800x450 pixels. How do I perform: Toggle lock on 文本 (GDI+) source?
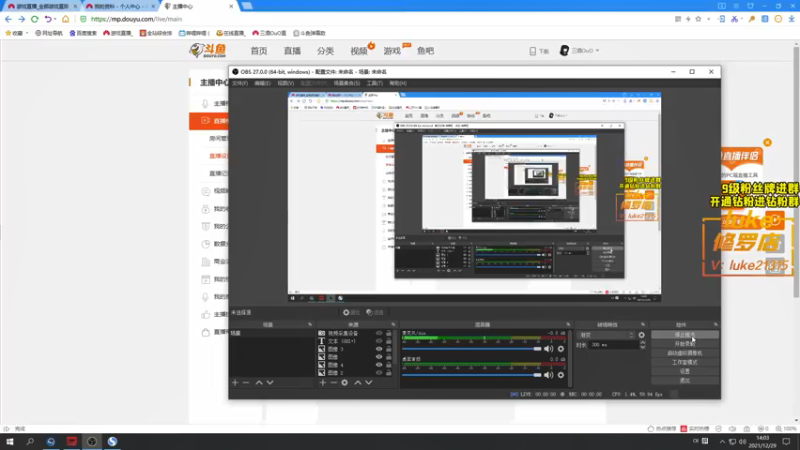tap(389, 341)
